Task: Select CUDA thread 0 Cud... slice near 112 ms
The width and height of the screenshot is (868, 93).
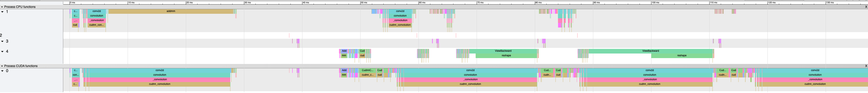Action: 723,70
